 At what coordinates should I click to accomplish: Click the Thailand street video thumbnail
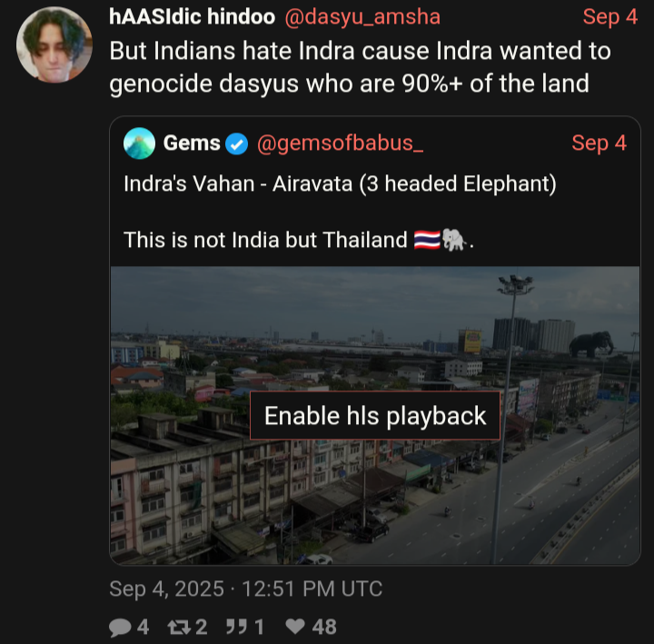coord(374,490)
